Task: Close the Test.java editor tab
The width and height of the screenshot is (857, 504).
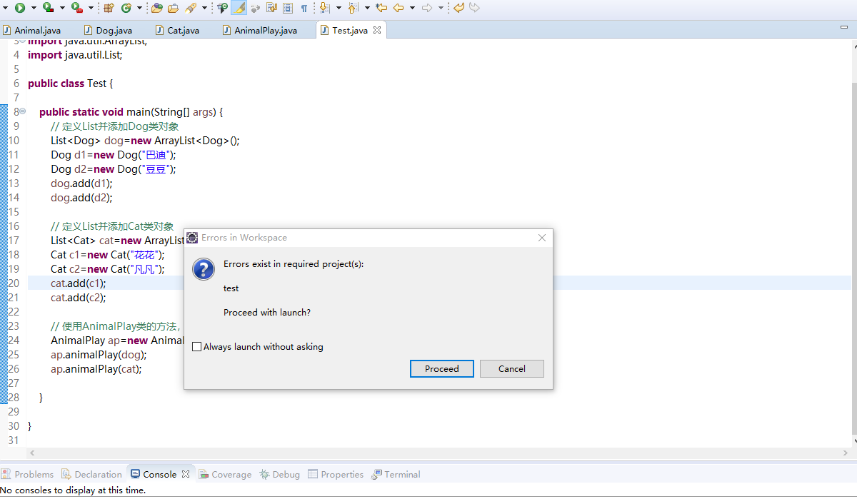Action: (377, 30)
